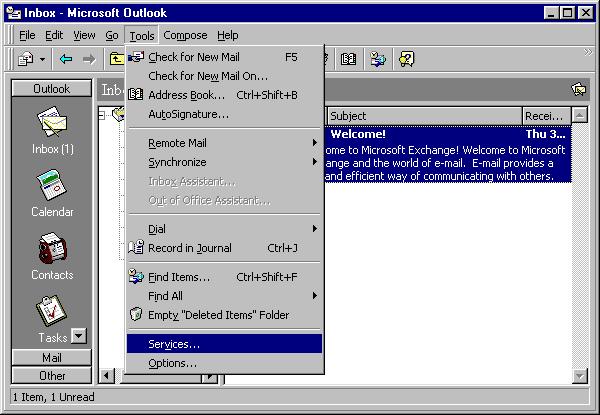Image resolution: width=600 pixels, height=415 pixels.
Task: Click the folder icon at banner right
Action: pyautogui.click(x=579, y=90)
